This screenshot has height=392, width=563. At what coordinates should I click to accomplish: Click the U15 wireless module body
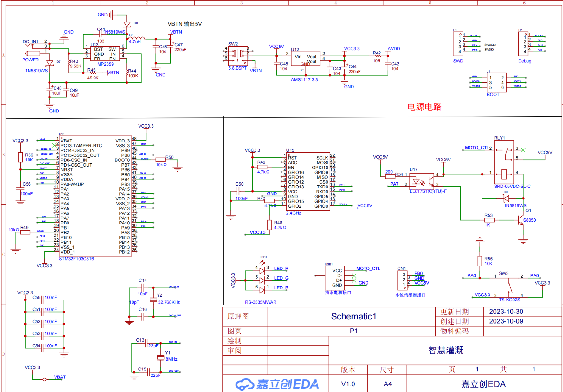click(308, 182)
